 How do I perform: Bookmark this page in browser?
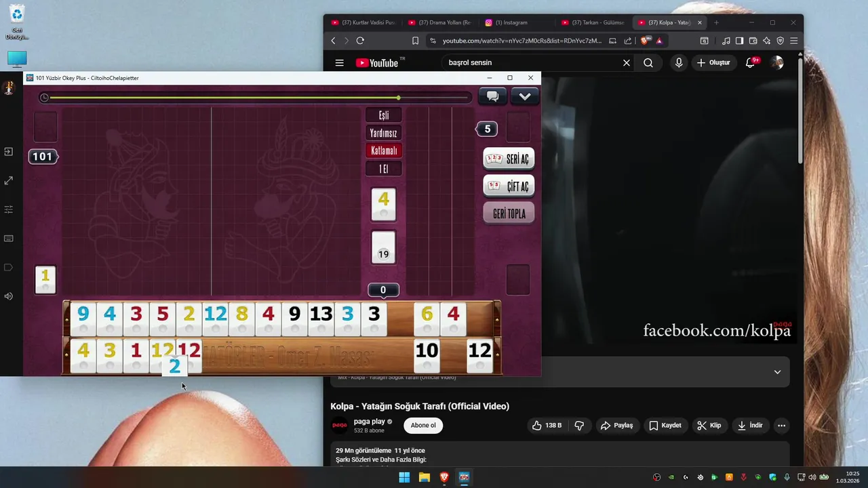[415, 41]
